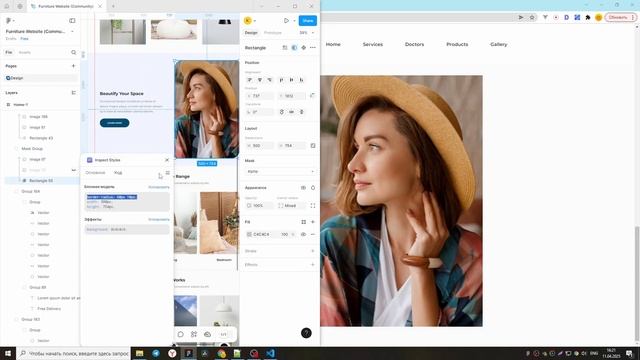Align selection to top edge

coord(281,80)
